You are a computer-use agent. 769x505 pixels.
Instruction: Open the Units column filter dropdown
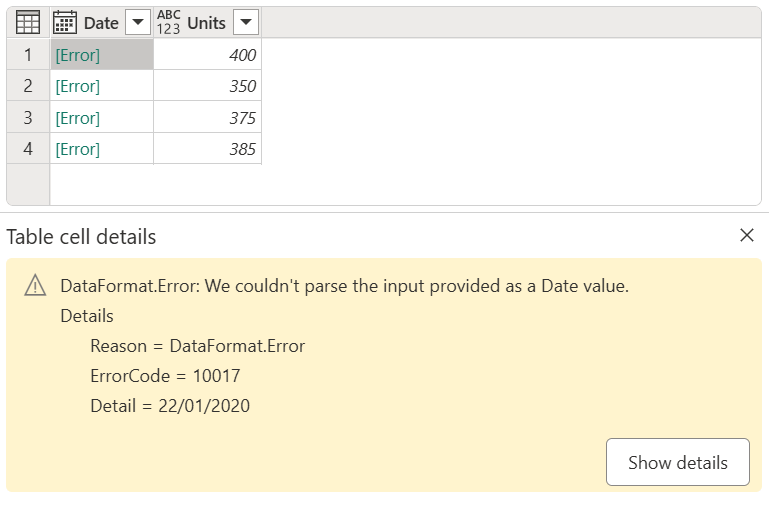[246, 23]
